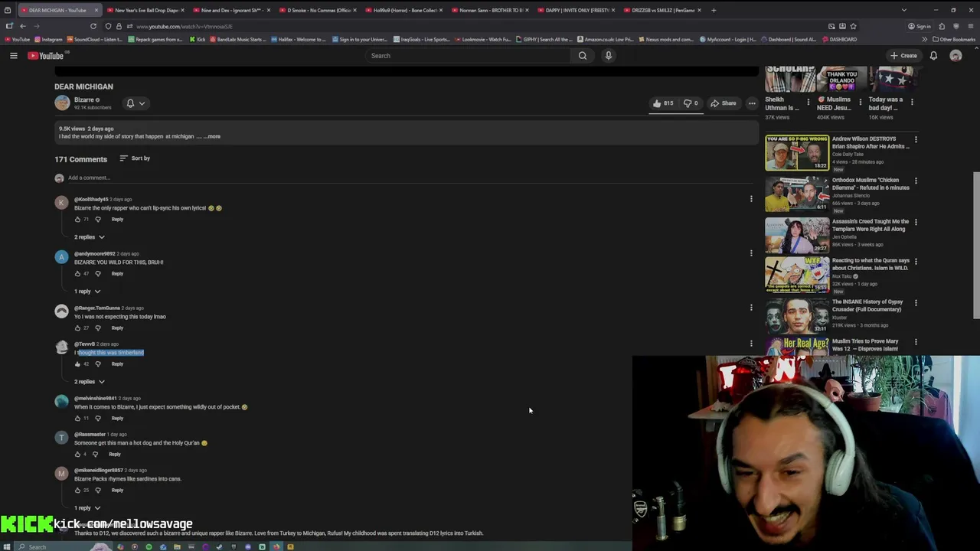The image size is (980, 551).
Task: Open the Kick bookmark
Action: click(198, 39)
